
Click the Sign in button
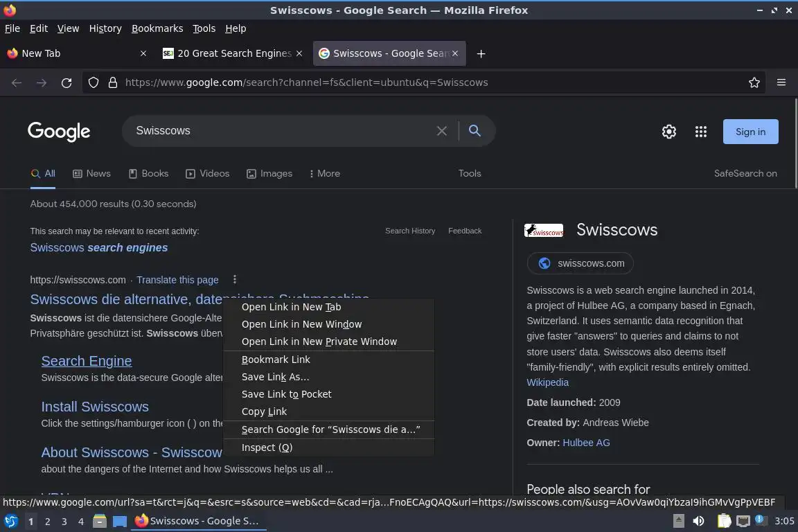pyautogui.click(x=751, y=132)
